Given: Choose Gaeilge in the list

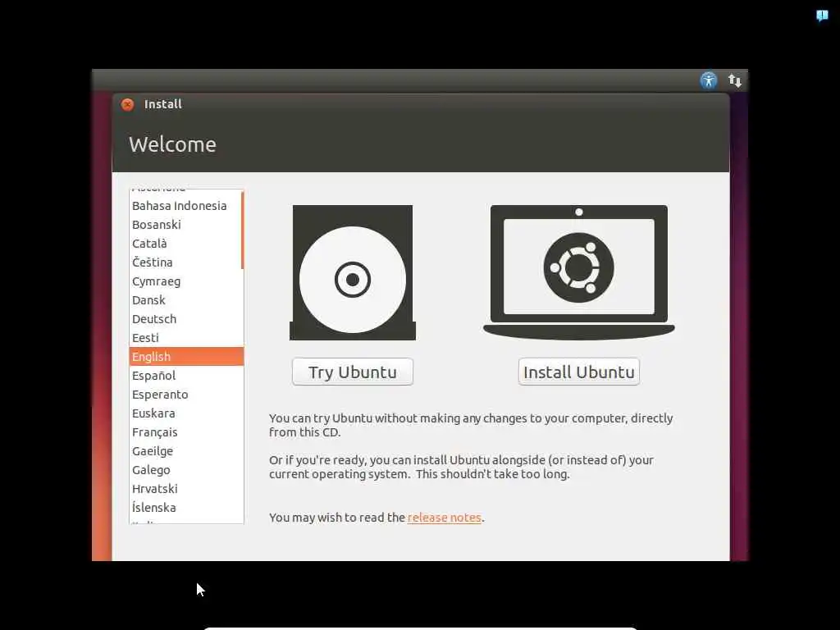Looking at the screenshot, I should [x=186, y=451].
